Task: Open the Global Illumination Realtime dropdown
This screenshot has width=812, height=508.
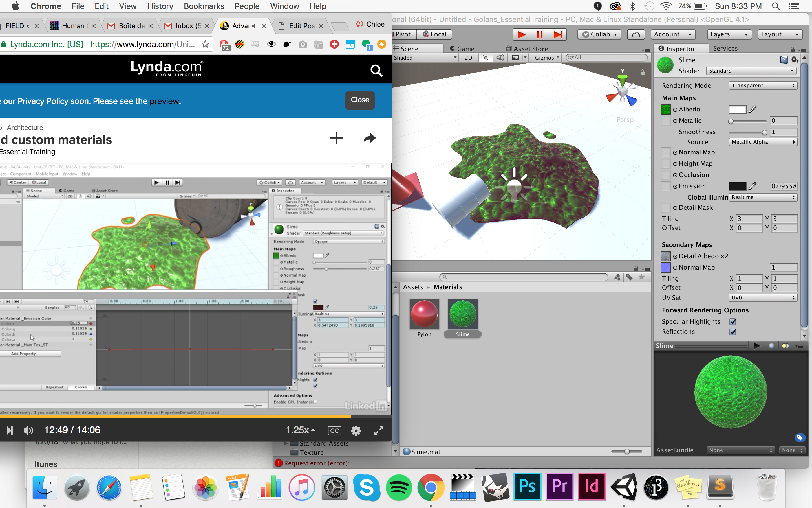Action: pyautogui.click(x=763, y=197)
